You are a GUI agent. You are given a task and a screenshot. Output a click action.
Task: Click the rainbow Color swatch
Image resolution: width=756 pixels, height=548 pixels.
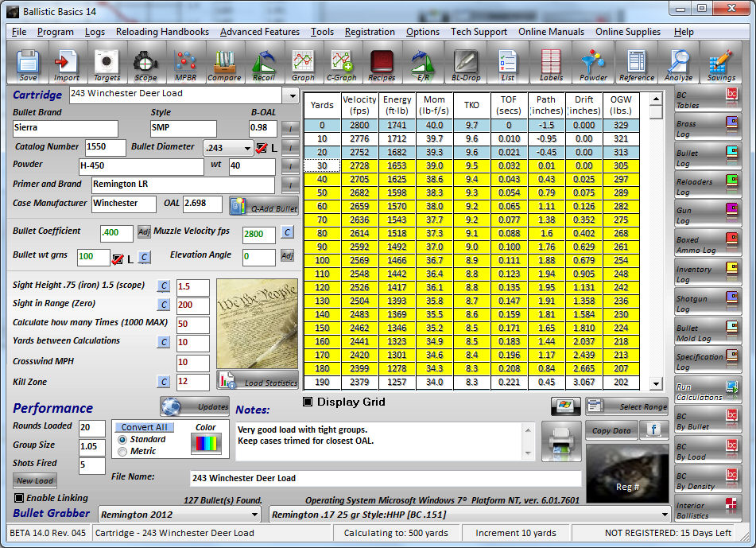(206, 444)
